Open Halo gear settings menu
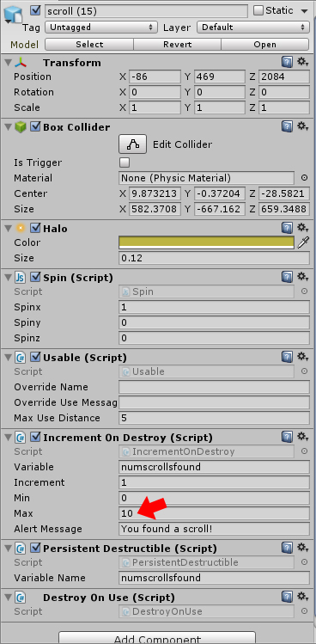 (303, 228)
